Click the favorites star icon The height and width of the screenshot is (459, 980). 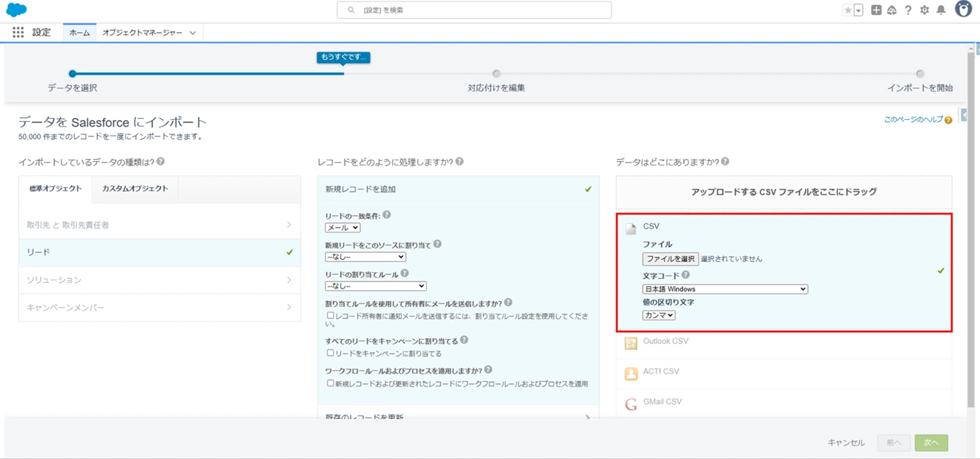(848, 10)
